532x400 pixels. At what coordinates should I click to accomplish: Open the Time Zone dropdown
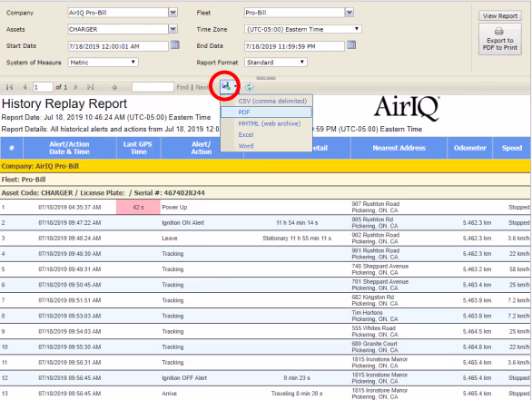(303, 29)
